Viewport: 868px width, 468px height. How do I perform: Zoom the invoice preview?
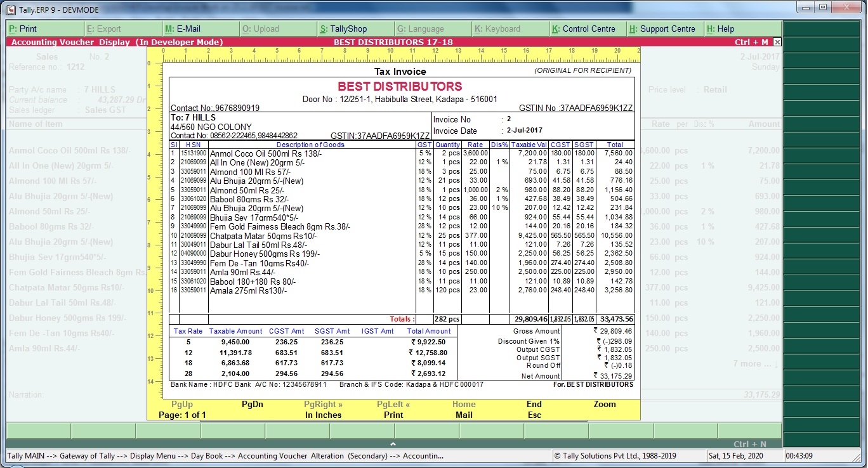[x=605, y=405]
